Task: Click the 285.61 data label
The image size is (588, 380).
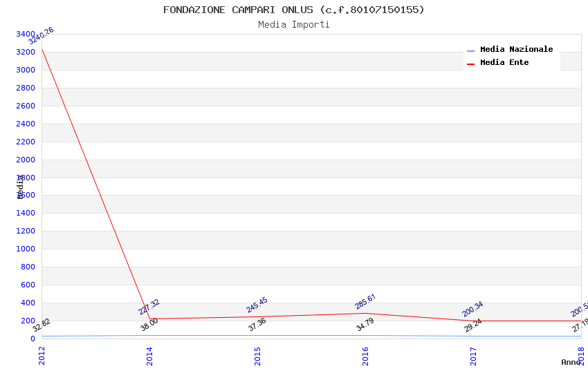Action: pos(365,302)
